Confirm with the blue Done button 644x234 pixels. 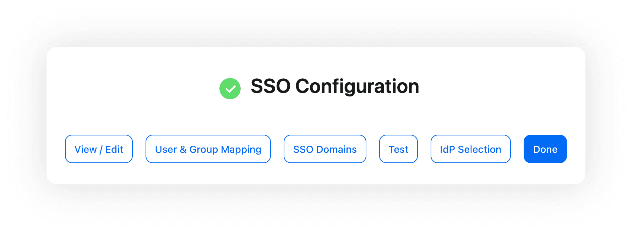click(545, 149)
